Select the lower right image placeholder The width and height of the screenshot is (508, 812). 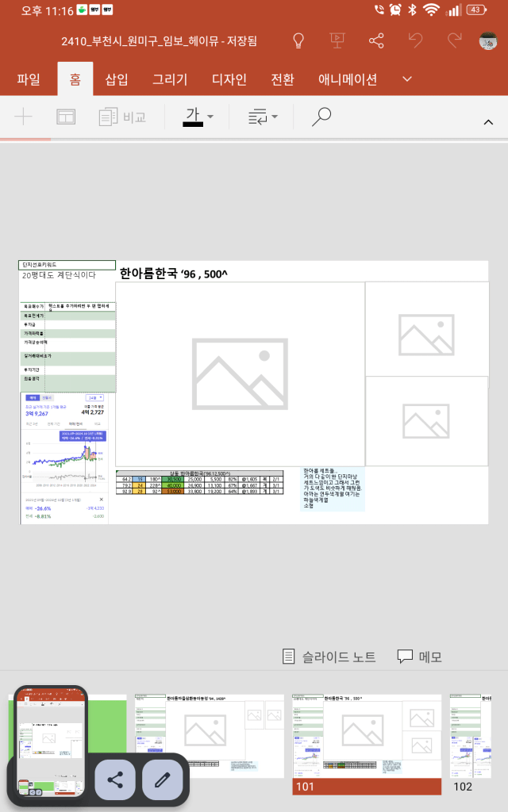[426, 421]
